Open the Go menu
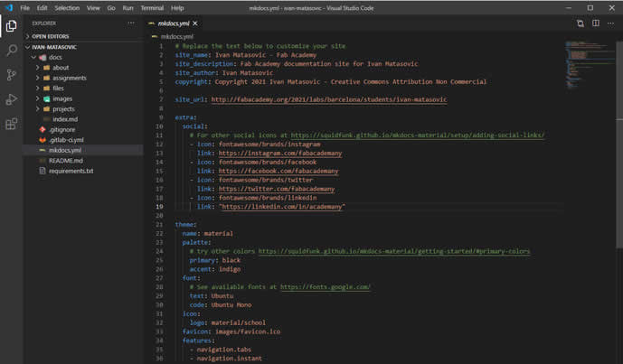623x364 pixels. coord(111,8)
